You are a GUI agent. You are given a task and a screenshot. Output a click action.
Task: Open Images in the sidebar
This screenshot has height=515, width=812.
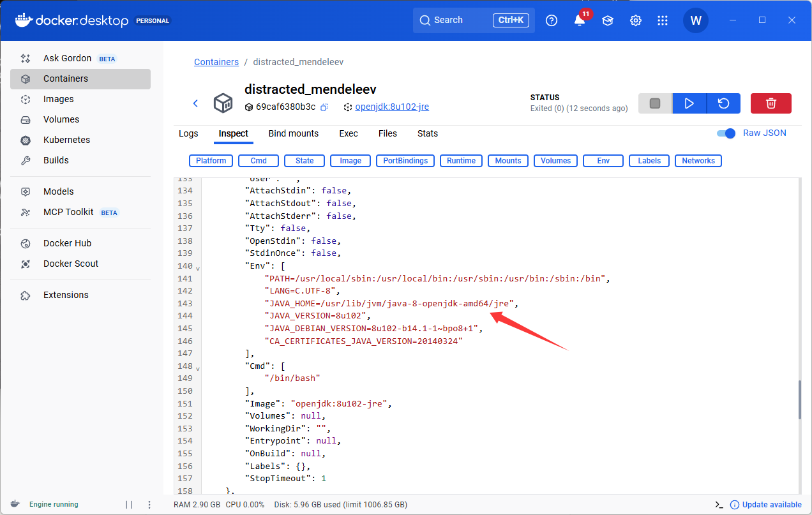58,99
